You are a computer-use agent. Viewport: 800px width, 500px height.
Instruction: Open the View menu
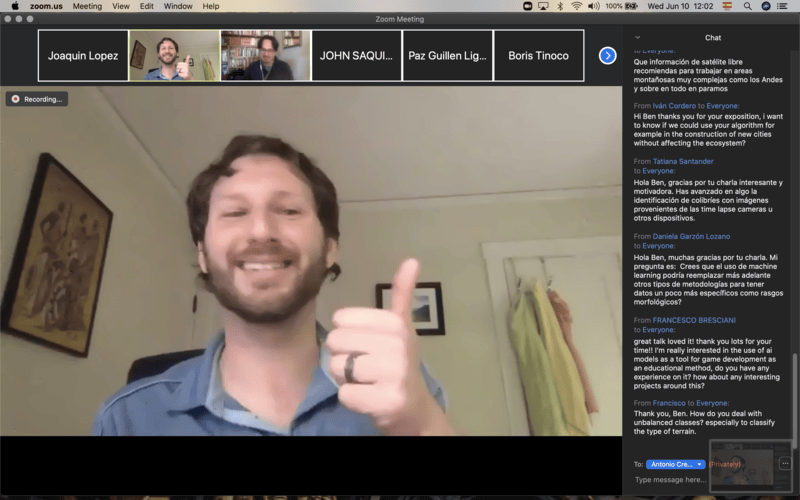pyautogui.click(x=121, y=6)
